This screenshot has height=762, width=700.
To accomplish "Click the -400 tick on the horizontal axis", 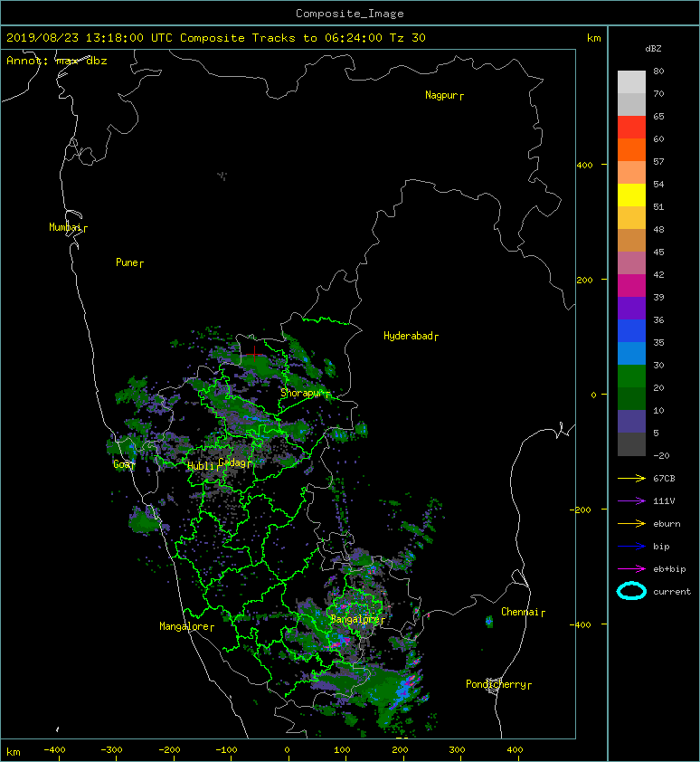I will coord(54,750).
